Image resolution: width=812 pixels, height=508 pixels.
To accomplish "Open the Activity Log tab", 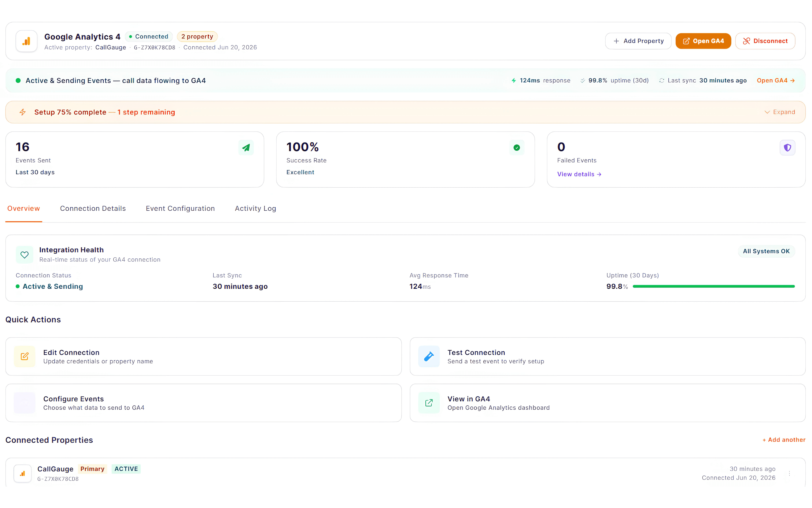I will [255, 209].
